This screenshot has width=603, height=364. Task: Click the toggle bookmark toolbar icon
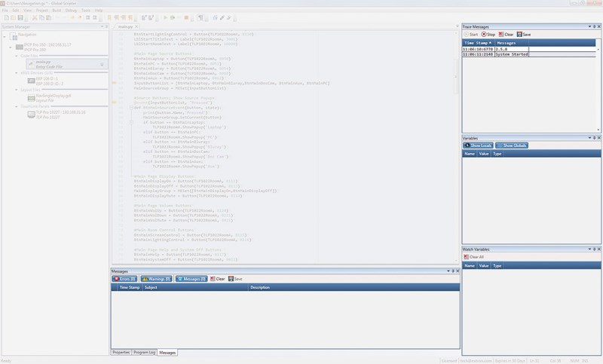109,17
